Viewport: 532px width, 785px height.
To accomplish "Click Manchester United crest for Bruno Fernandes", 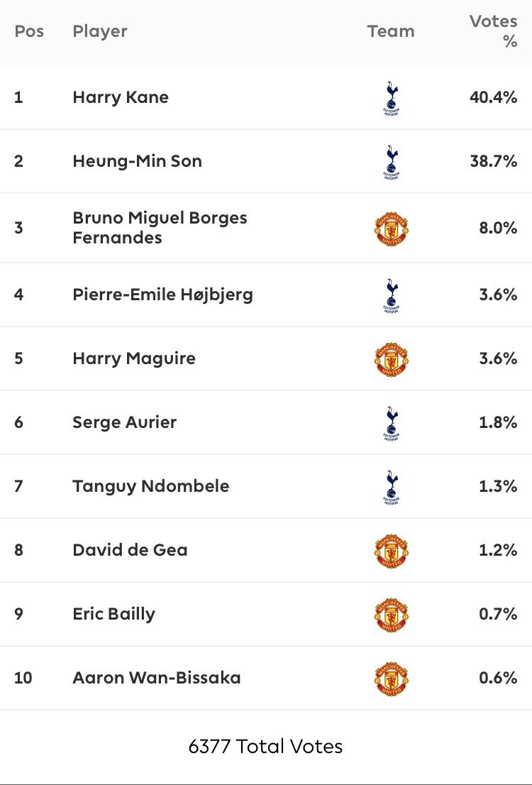I will pos(391,229).
